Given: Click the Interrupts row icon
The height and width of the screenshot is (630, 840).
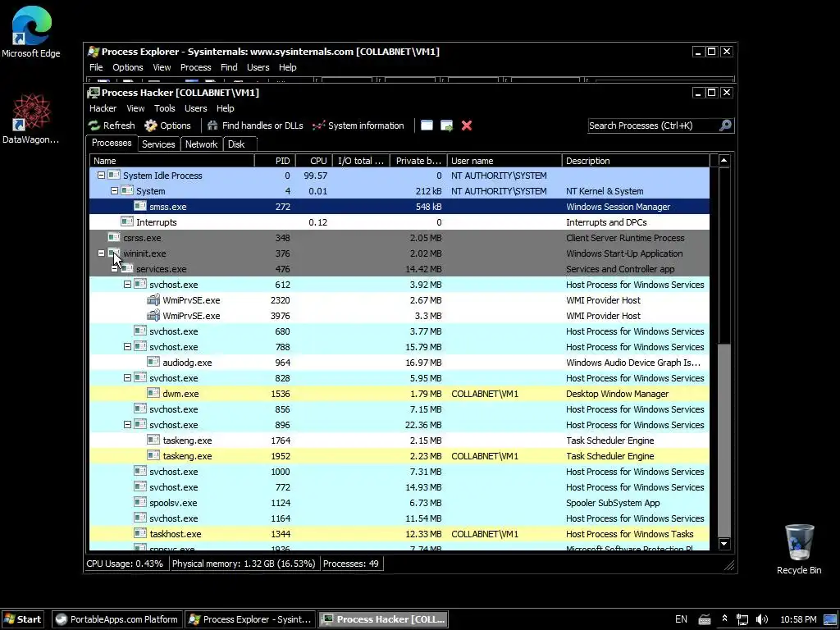Looking at the screenshot, I should click(127, 221).
